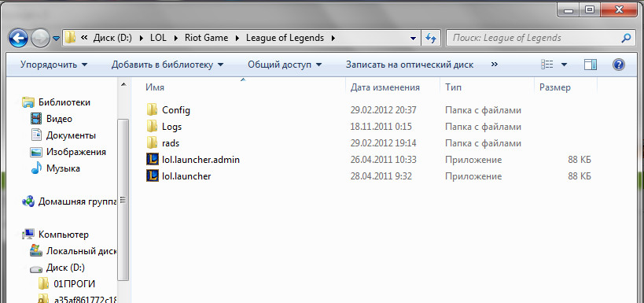Image resolution: width=644 pixels, height=303 pixels.
Task: Select Компьютер in navigation pane
Action: point(64,235)
